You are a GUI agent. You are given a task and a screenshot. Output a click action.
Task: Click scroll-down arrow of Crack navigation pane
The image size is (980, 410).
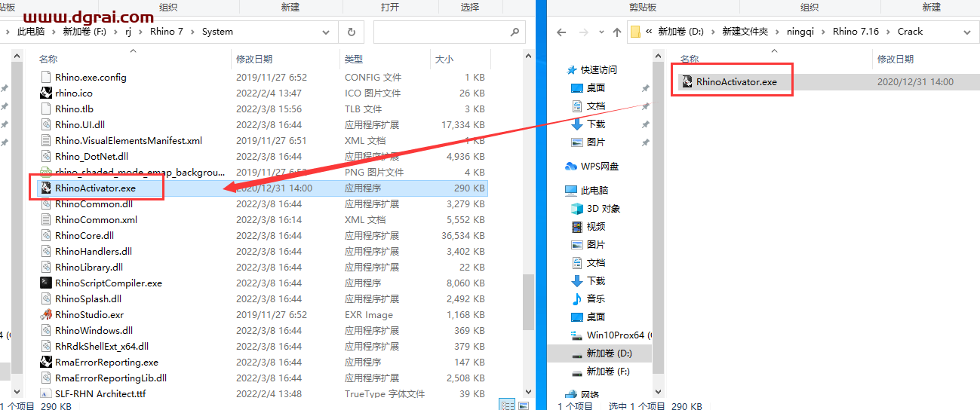click(x=658, y=393)
